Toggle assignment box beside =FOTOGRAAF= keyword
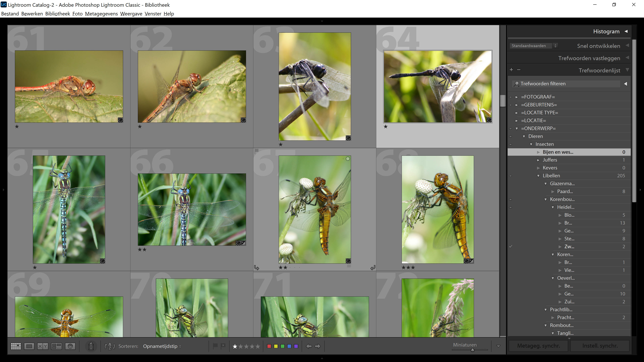This screenshot has height=362, width=644. tap(511, 97)
